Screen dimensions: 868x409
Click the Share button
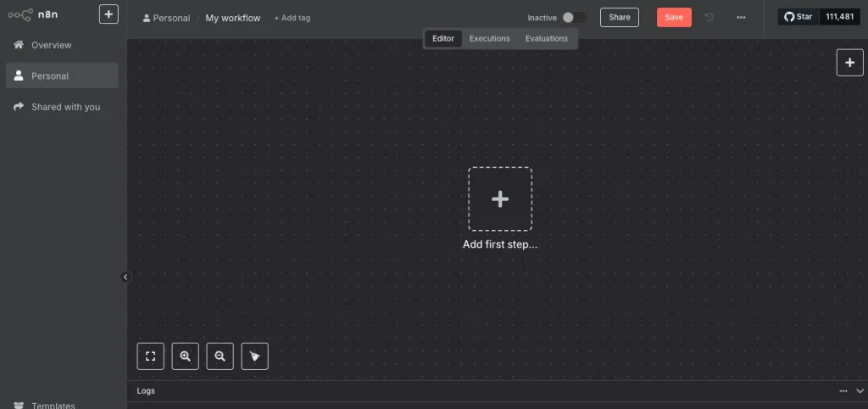coord(619,18)
